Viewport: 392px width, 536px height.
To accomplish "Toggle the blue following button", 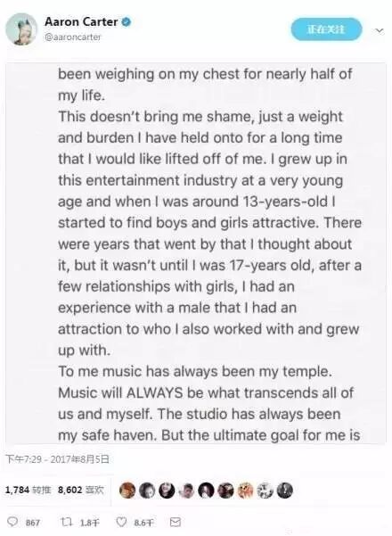I will [x=326, y=29].
